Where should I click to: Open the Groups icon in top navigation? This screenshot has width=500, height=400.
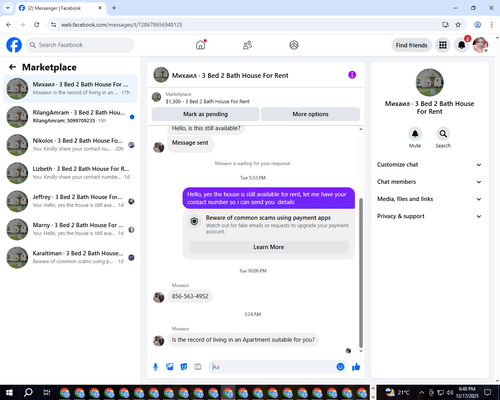tap(294, 45)
